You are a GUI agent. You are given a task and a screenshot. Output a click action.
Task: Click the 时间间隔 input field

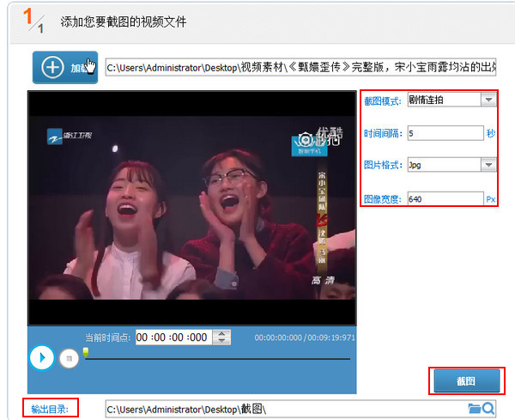coord(445,133)
